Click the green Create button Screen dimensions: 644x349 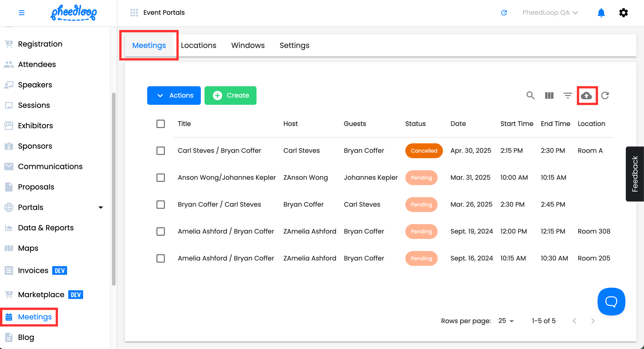click(x=230, y=95)
